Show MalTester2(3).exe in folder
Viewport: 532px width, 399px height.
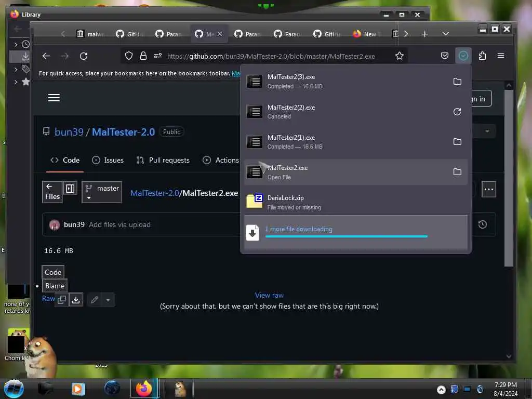457,82
